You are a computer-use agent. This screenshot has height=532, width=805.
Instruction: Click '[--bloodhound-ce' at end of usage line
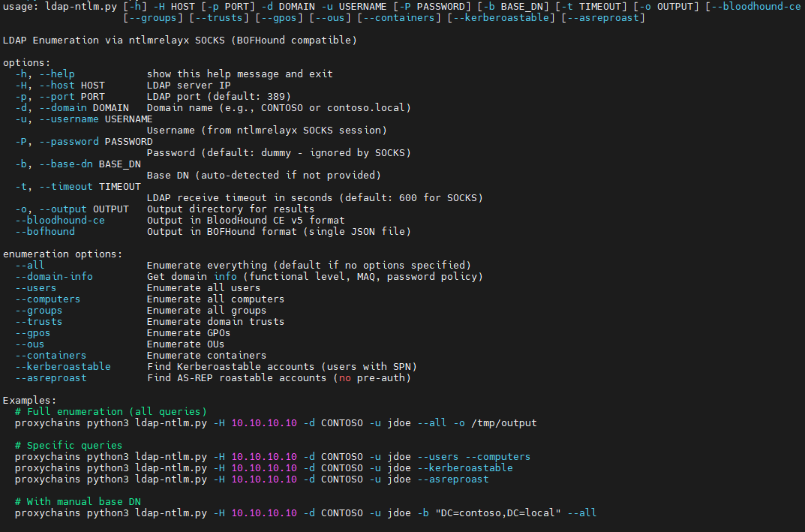(x=753, y=7)
